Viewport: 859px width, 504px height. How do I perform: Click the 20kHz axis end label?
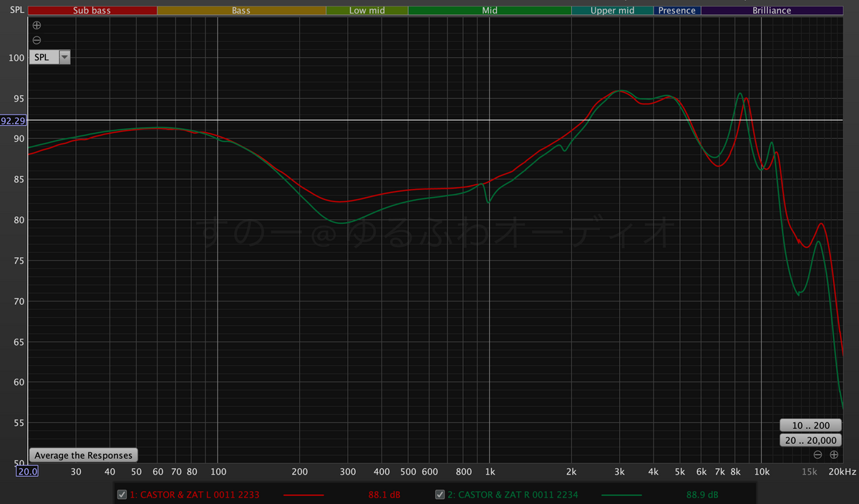pos(841,472)
